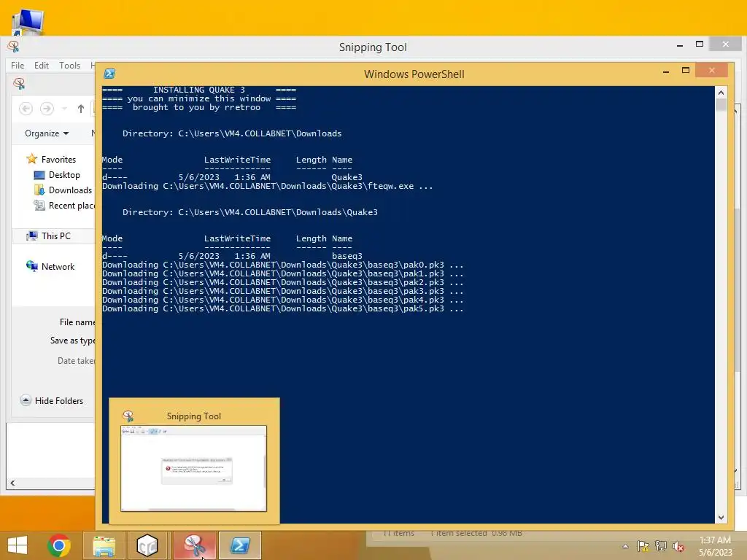The height and width of the screenshot is (560, 747).
Task: Select Desktop in navigation pane
Action: point(57,175)
